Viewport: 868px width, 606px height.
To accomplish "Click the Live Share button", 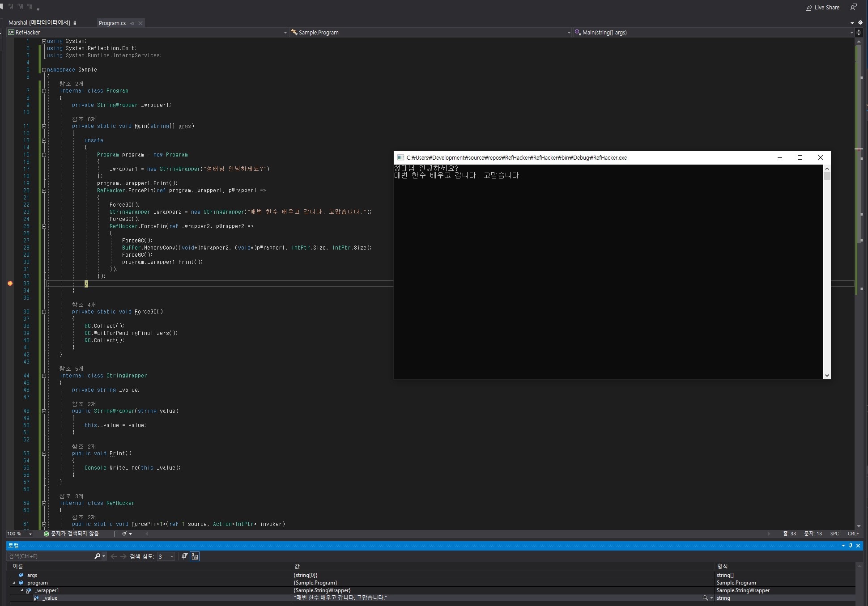I will tap(822, 8).
